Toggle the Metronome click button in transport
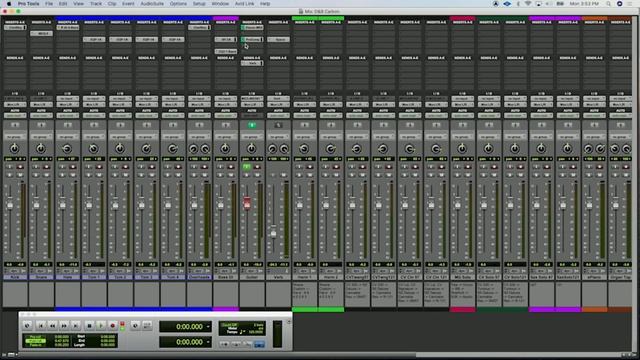The width and height of the screenshot is (640, 360). click(x=236, y=344)
